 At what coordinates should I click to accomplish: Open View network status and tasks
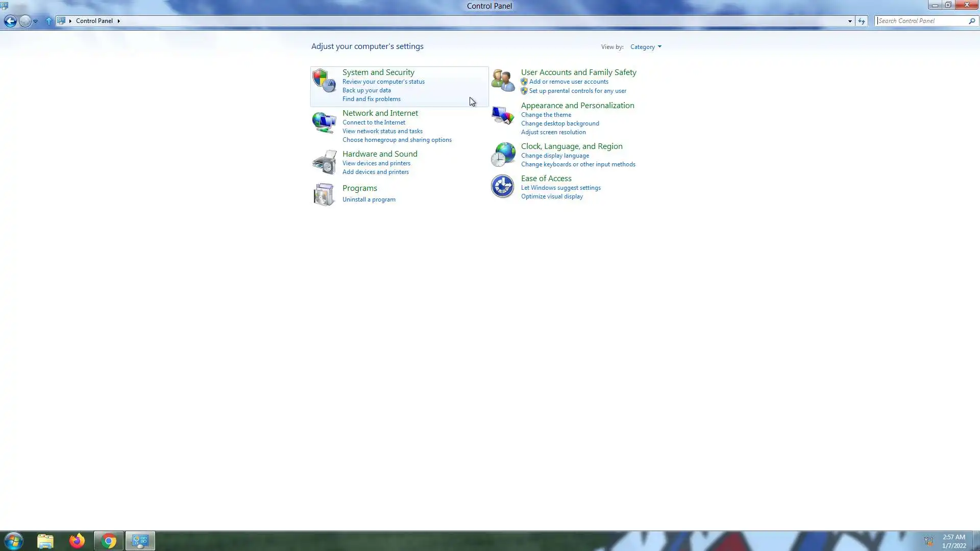click(x=382, y=131)
